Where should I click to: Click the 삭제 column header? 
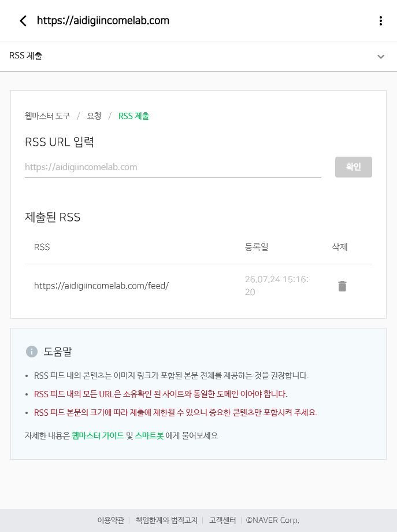click(340, 247)
